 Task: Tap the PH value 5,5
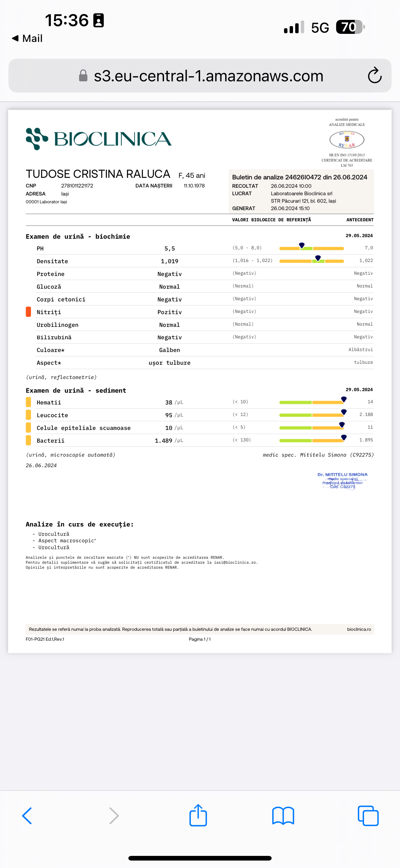coord(170,249)
